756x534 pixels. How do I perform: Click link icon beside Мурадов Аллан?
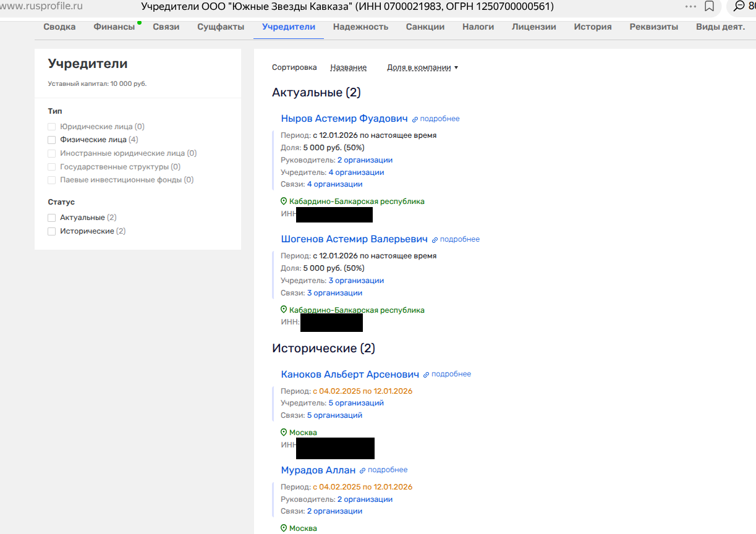(363, 470)
